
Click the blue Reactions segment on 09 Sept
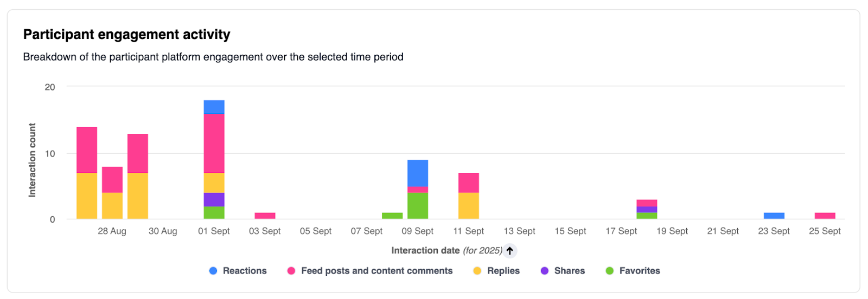[x=418, y=173]
